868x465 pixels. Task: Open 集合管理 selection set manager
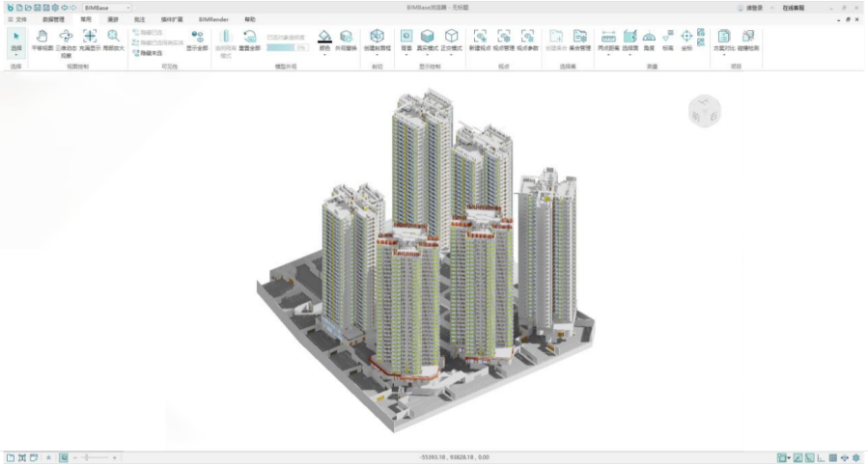point(579,39)
